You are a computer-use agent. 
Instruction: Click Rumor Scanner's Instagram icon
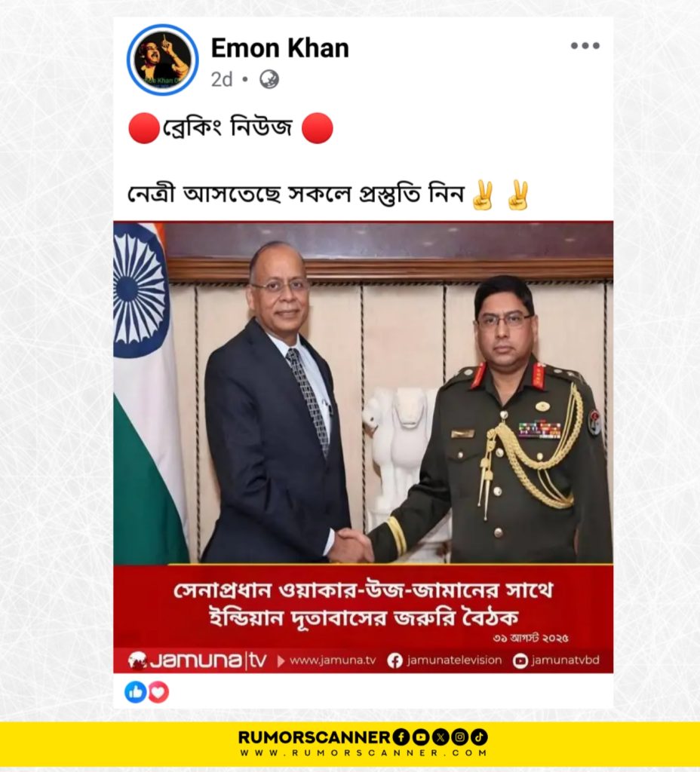point(459,737)
